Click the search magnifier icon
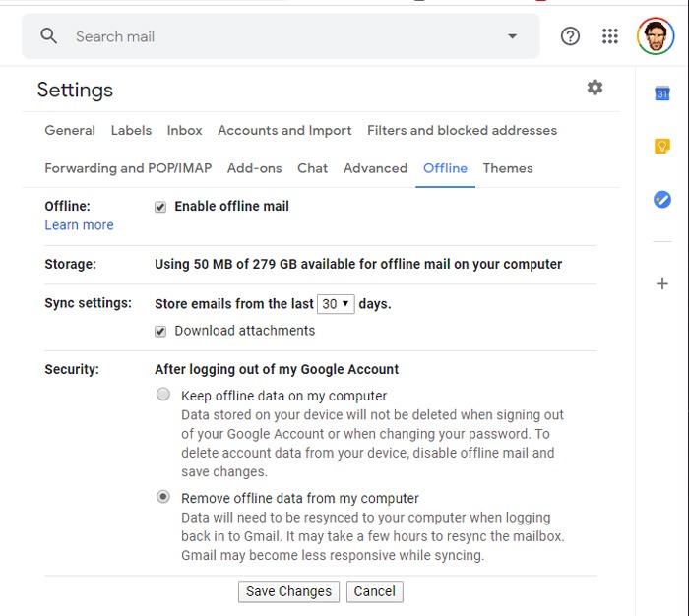 click(x=49, y=36)
